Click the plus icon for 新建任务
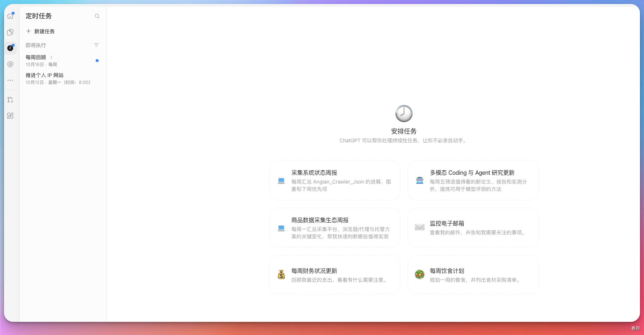The height and width of the screenshot is (335, 644). (x=28, y=31)
